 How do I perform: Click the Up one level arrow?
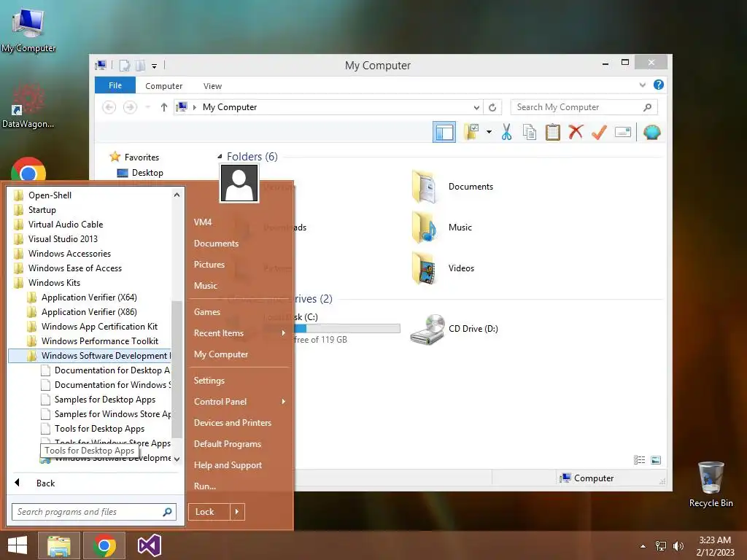(x=164, y=107)
